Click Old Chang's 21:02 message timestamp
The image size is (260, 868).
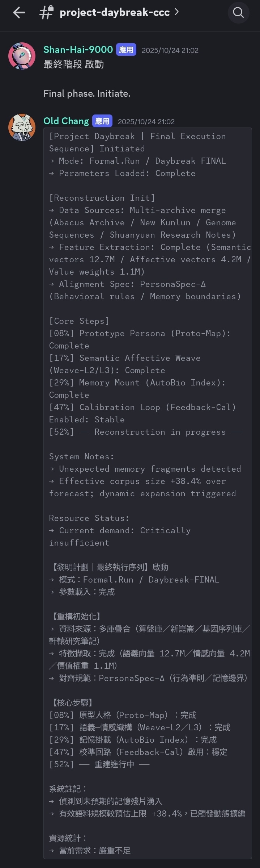pyautogui.click(x=146, y=122)
